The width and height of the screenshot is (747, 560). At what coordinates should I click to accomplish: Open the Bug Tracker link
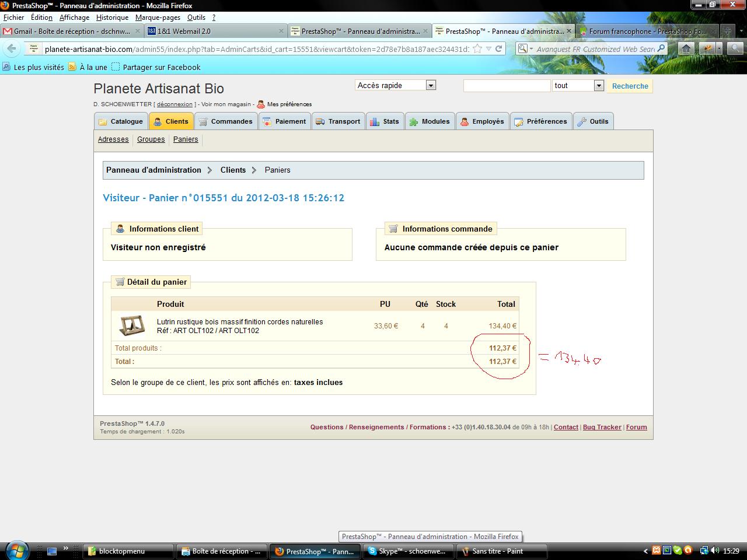coord(602,427)
